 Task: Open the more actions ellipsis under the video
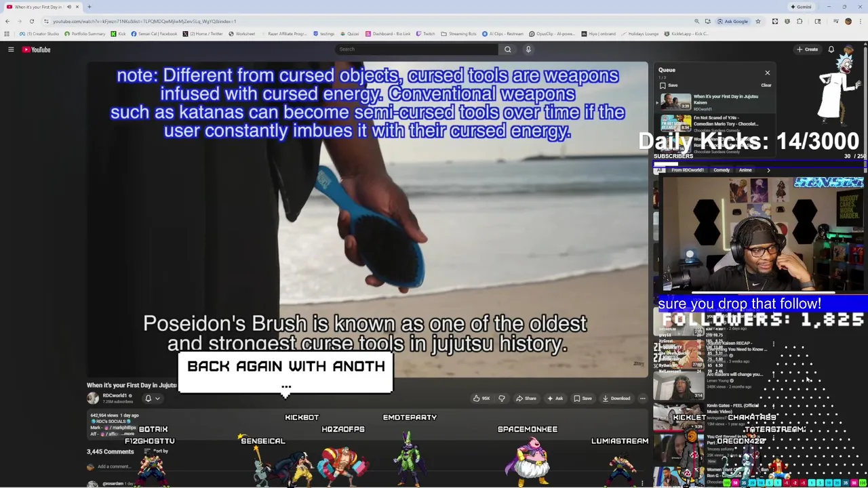[x=642, y=399]
